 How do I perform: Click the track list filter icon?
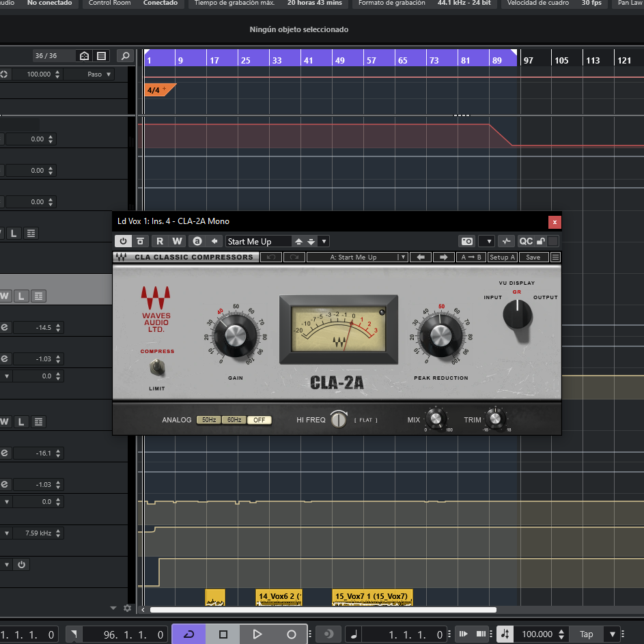(x=101, y=55)
